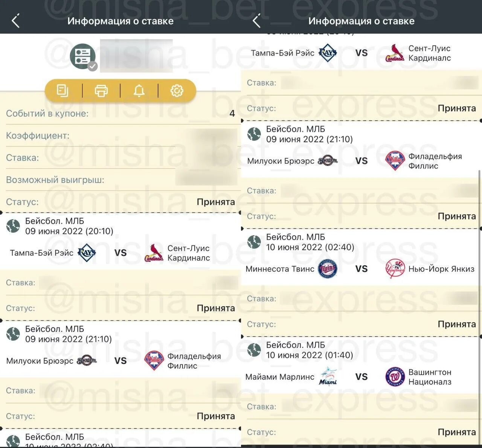Go back using left screenshot's header arrow
The image size is (482, 448).
pyautogui.click(x=15, y=21)
